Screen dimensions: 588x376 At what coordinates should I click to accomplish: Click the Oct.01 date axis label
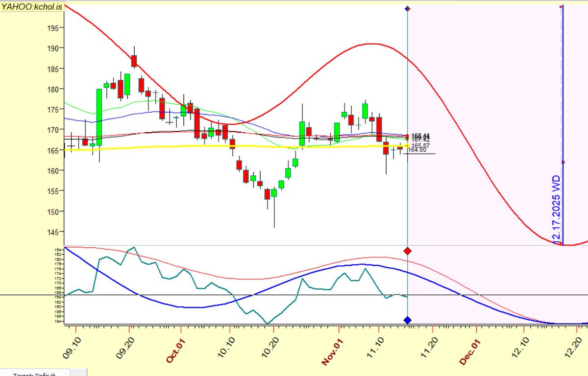175,351
